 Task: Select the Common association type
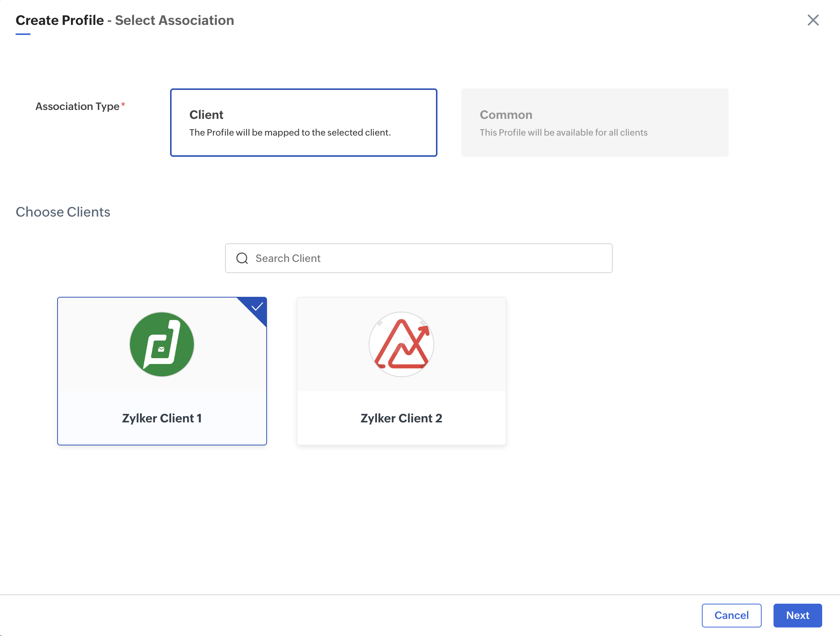pos(594,122)
